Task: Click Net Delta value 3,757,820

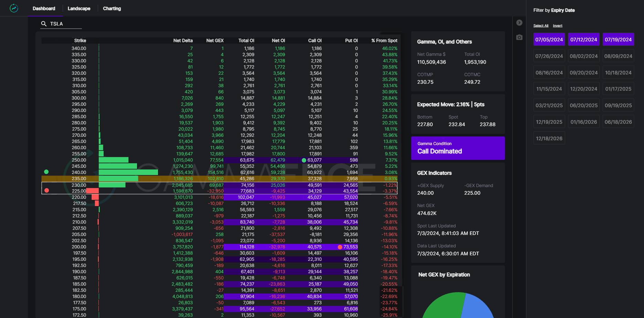Action: click(x=183, y=247)
